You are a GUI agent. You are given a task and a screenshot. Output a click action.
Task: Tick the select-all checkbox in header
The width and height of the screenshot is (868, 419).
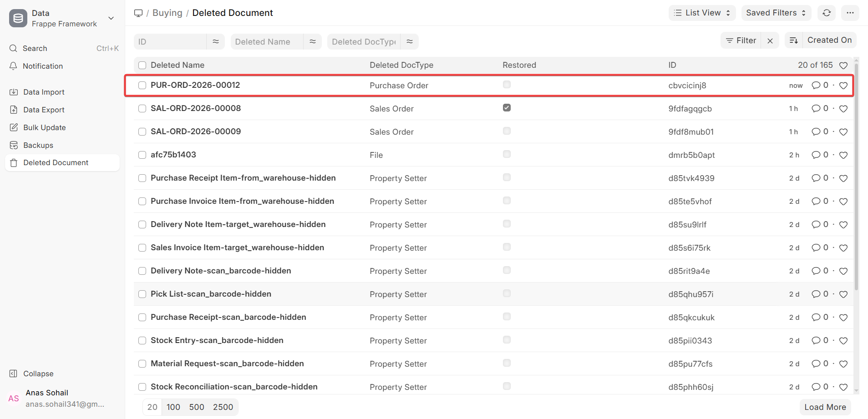[x=142, y=65]
